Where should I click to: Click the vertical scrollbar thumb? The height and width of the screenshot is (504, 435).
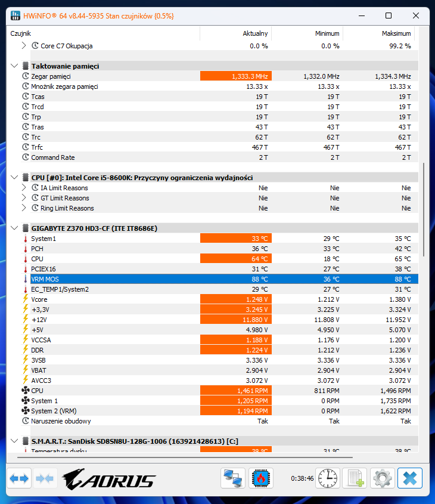424,209
